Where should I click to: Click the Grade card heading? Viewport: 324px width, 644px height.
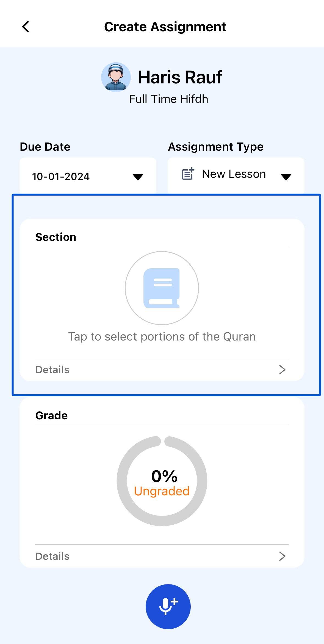52,415
